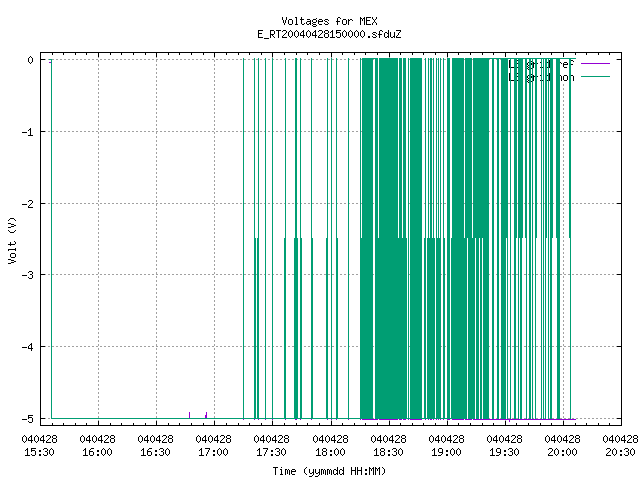Viewport: 640px width, 480px height.
Task: Click the chart title 'Voltages for MEX'
Action: coord(329,21)
